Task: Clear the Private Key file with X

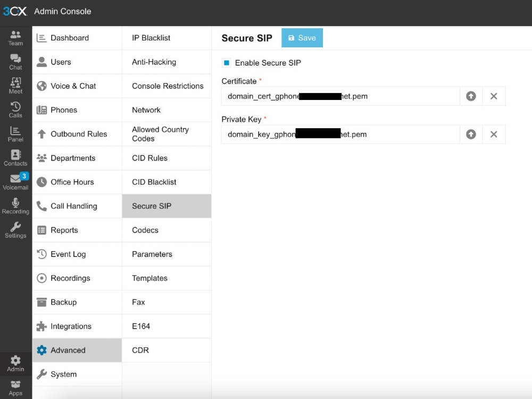Action: pos(494,134)
